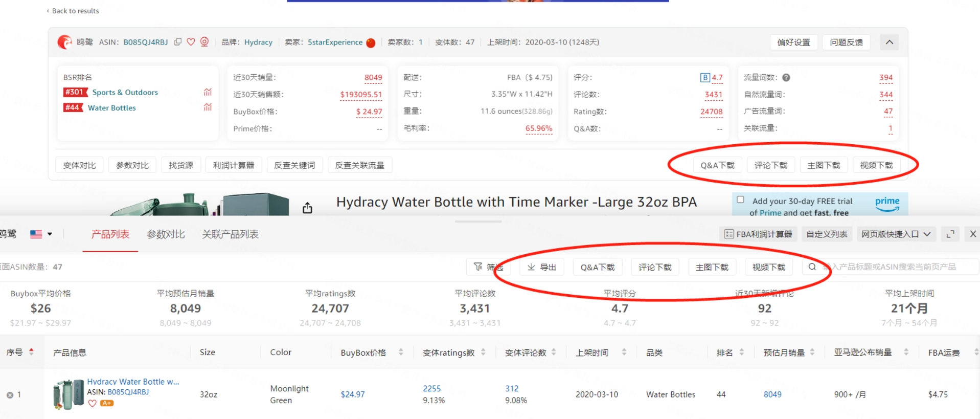
Task: Open the Sports & Outdoors rank trend chart icon
Action: 208,92
